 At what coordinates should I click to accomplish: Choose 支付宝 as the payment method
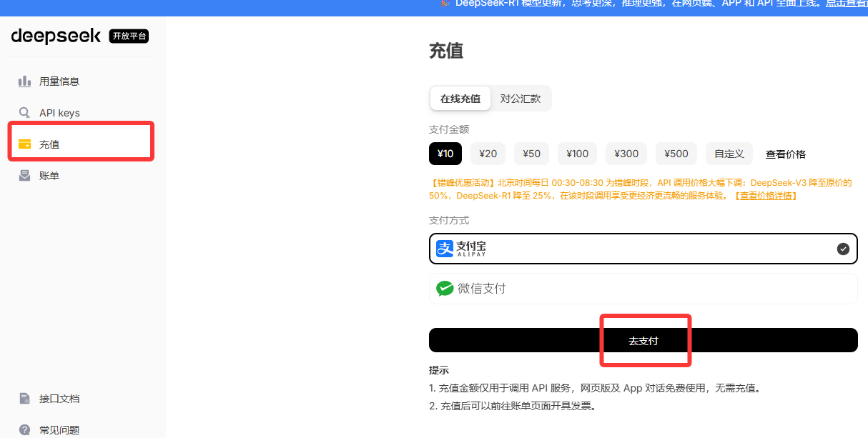[x=643, y=249]
